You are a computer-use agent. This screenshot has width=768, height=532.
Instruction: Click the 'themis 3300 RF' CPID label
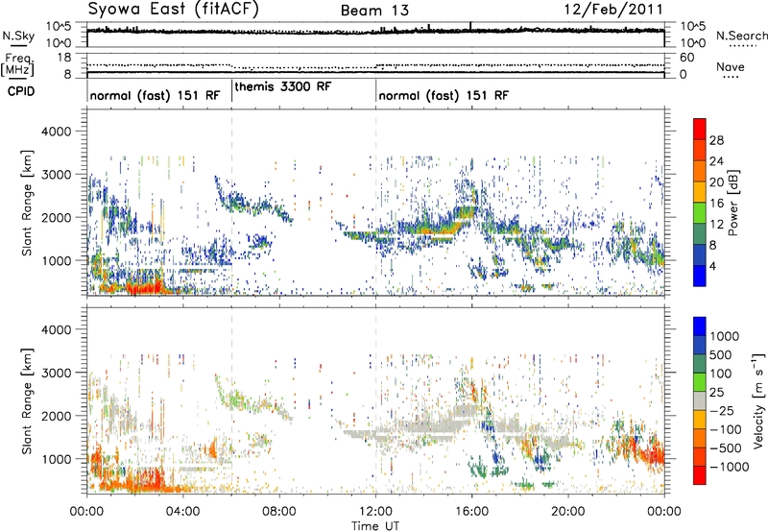[x=283, y=86]
